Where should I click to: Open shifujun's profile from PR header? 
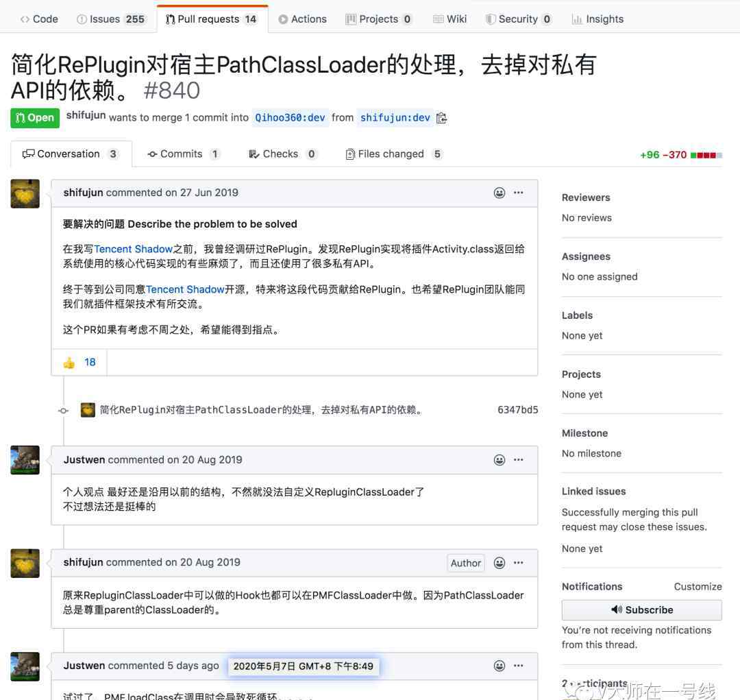click(x=86, y=116)
